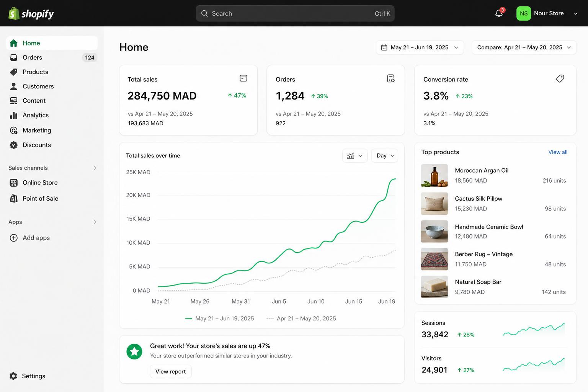Image resolution: width=588 pixels, height=392 pixels.
Task: Click the Handmade Ceramic Bowl thumbnail
Action: pyautogui.click(x=434, y=231)
